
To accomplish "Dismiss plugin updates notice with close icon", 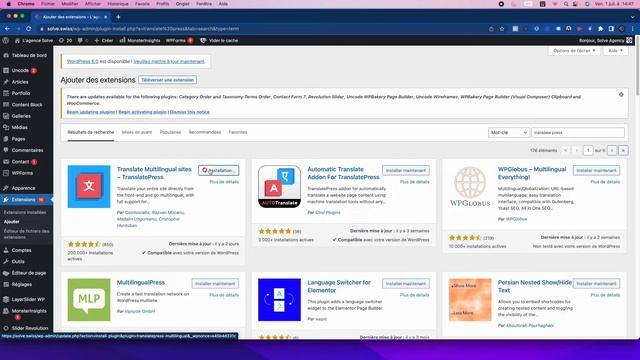I will coord(621,94).
